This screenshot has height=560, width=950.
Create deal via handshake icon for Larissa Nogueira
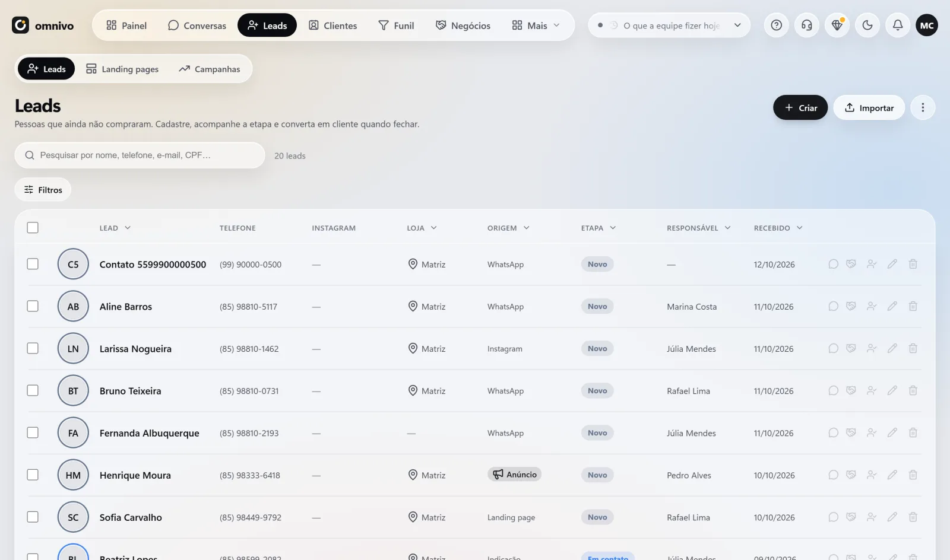coord(851,348)
